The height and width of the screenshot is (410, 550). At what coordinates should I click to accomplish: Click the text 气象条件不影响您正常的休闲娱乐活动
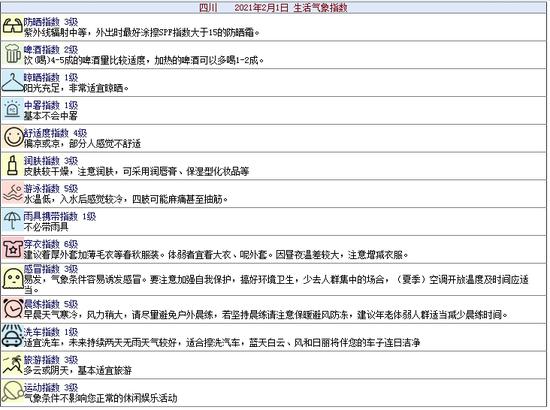pos(101,398)
